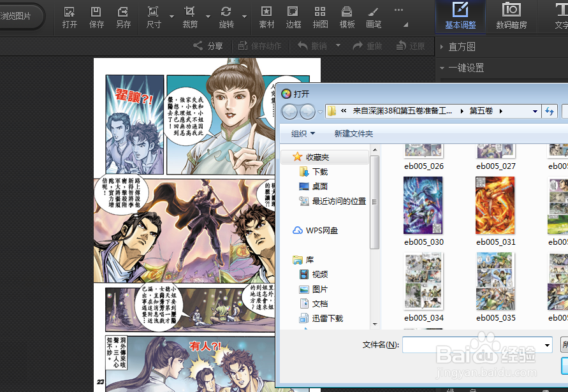Viewport: 568px width, 392px height.
Task: Select 桌面 in the navigation pane
Action: (x=314, y=187)
